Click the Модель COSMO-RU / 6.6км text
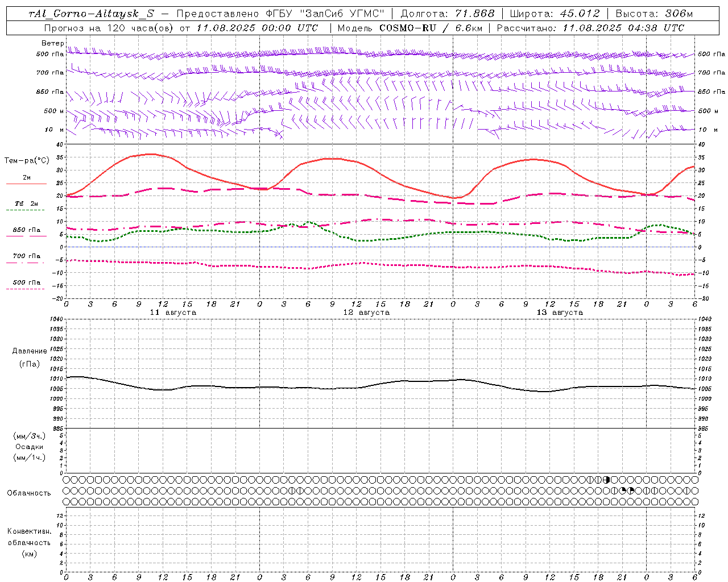Screen dimensions: 728x582 (409, 28)
